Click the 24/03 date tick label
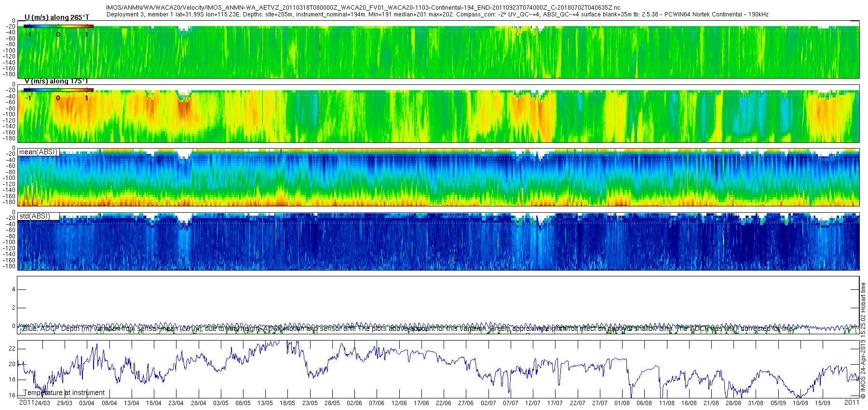This screenshot has height=410, width=868. click(42, 403)
